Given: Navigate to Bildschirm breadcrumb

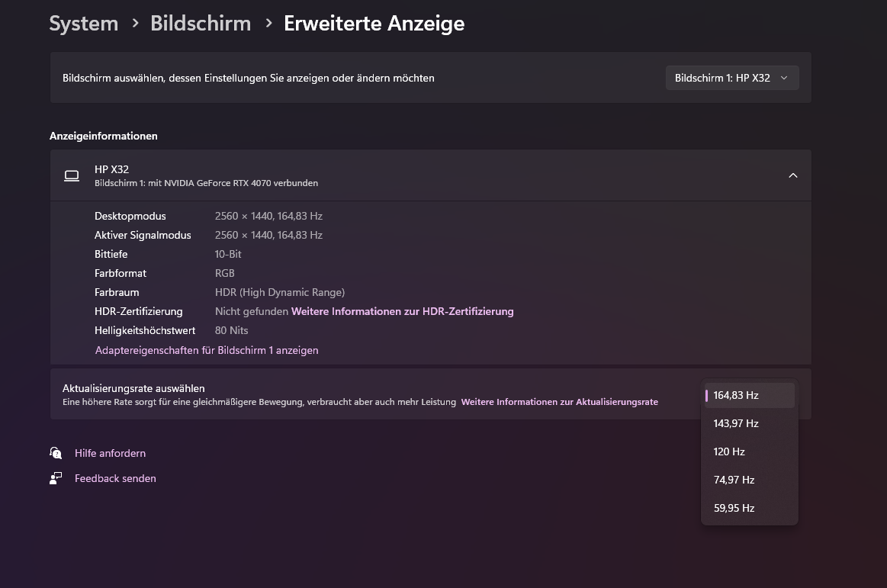Looking at the screenshot, I should [x=201, y=24].
